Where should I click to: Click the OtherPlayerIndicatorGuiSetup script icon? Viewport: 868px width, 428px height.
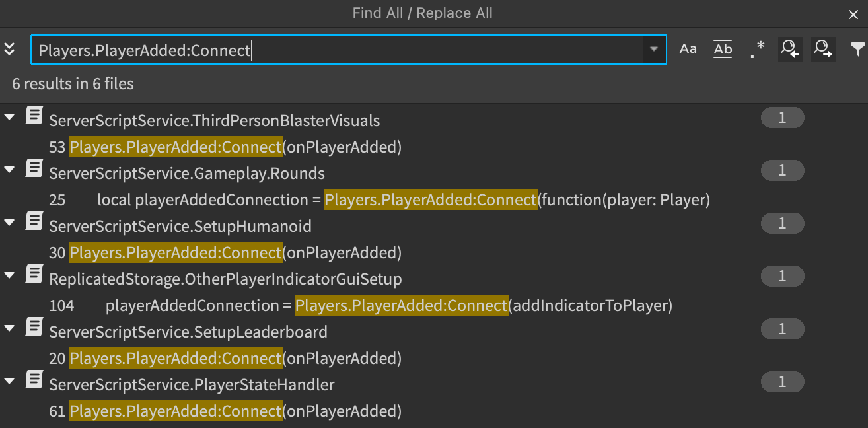[x=34, y=274]
